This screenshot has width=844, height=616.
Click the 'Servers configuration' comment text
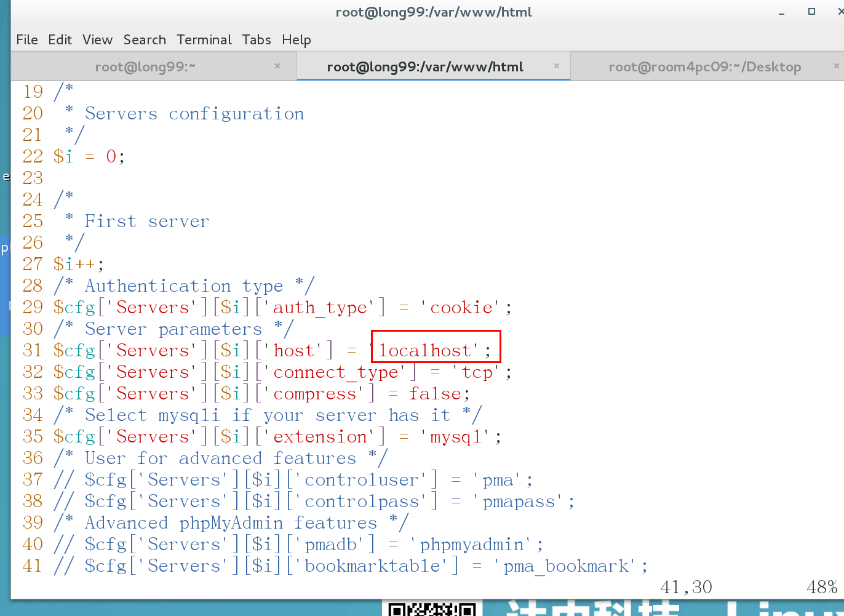tap(194, 113)
